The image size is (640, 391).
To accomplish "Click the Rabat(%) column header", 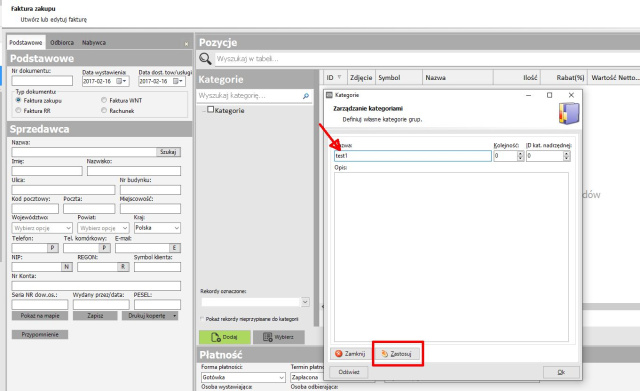I will click(564, 78).
